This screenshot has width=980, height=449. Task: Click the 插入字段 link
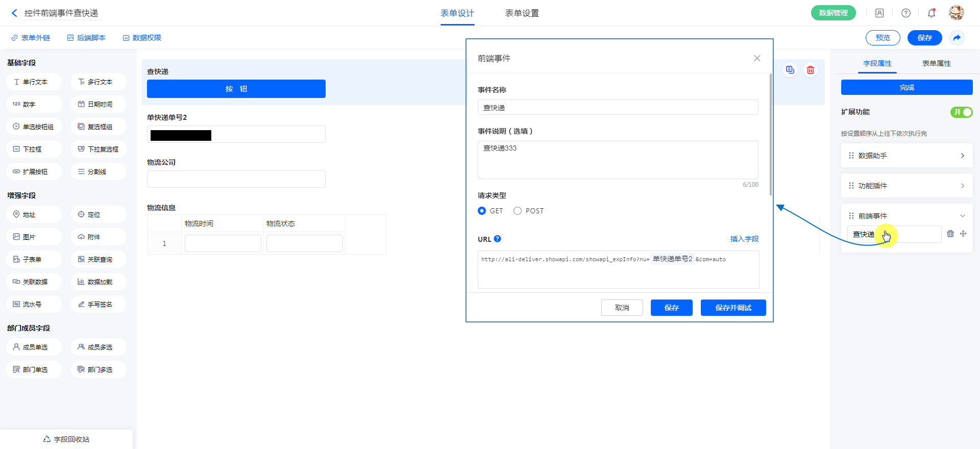coord(744,239)
